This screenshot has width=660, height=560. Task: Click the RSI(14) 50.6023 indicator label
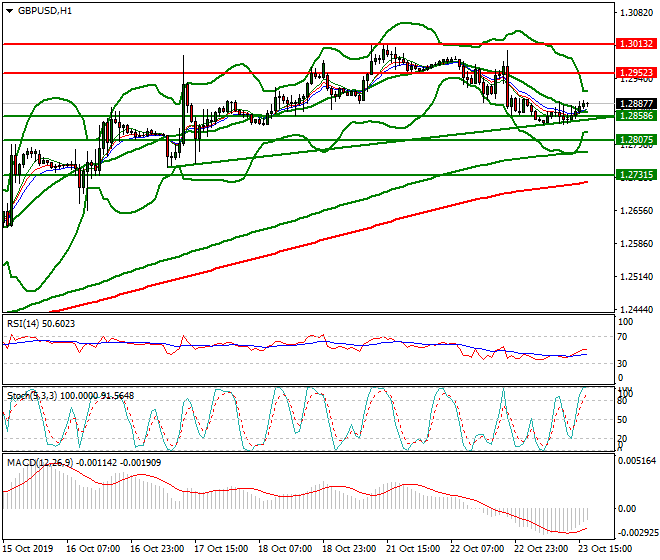[41, 324]
